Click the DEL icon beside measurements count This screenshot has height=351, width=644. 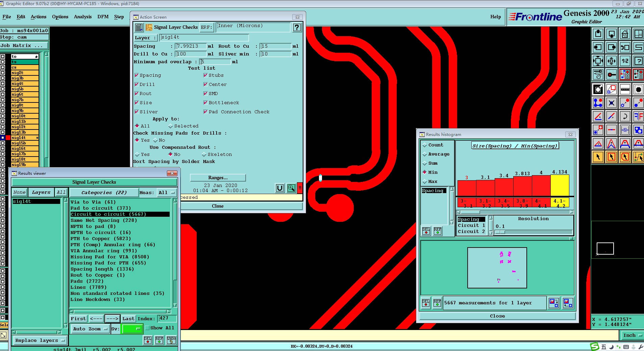pyautogui.click(x=426, y=303)
